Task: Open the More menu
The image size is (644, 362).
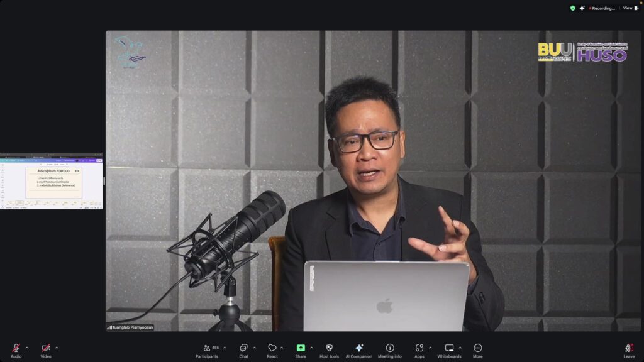Action: 478,348
